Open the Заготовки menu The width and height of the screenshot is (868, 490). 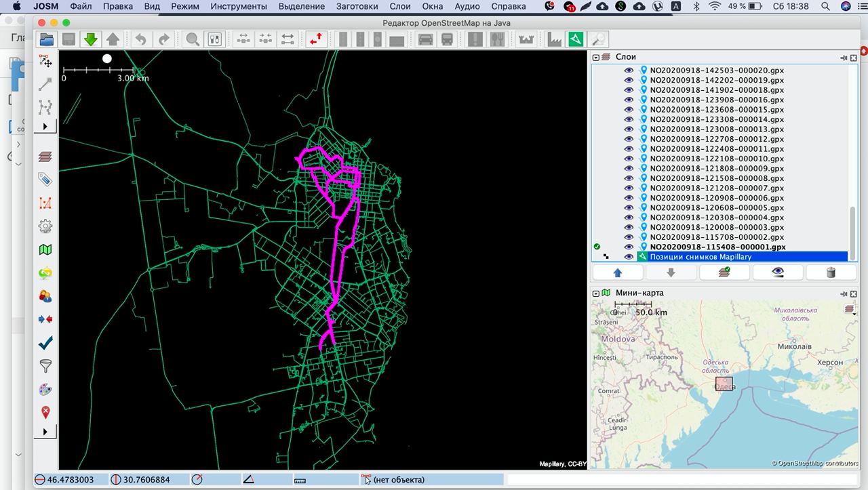point(357,6)
